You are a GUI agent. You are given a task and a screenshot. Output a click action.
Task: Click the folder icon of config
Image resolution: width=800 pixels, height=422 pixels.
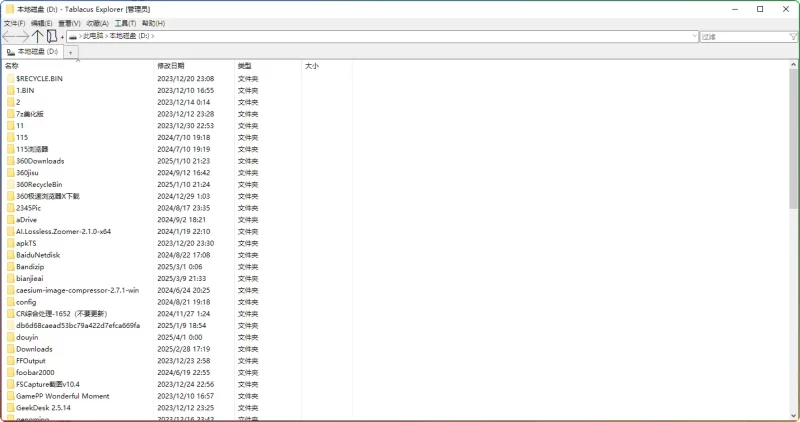11,302
